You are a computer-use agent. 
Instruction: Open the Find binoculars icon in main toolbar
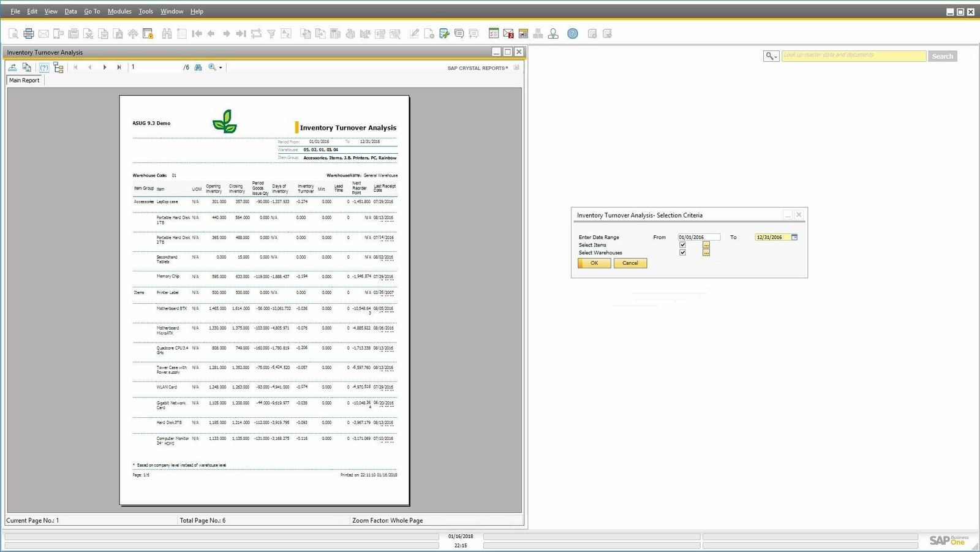pyautogui.click(x=167, y=34)
